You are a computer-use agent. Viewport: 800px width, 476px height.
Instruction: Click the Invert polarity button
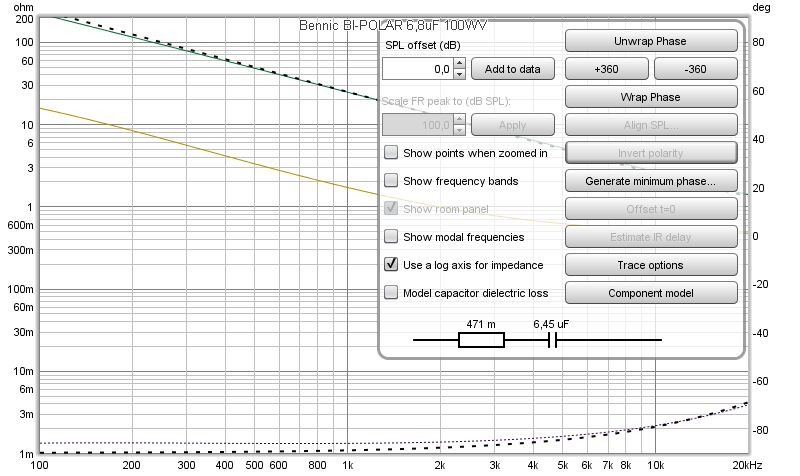(651, 153)
